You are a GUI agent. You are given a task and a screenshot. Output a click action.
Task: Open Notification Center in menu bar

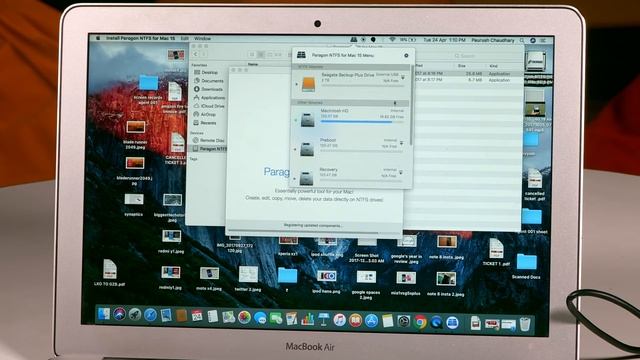[543, 40]
